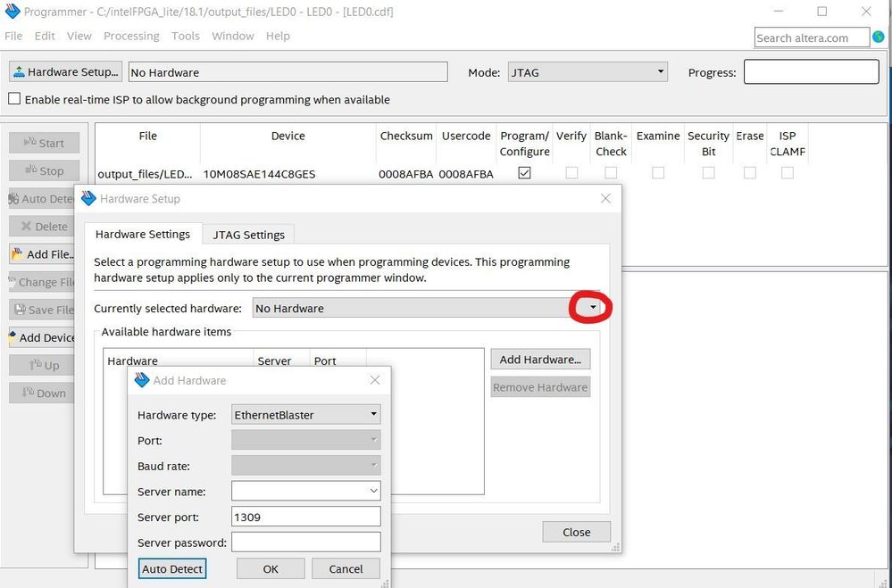Open the Processing menu
The image size is (892, 588).
click(131, 36)
